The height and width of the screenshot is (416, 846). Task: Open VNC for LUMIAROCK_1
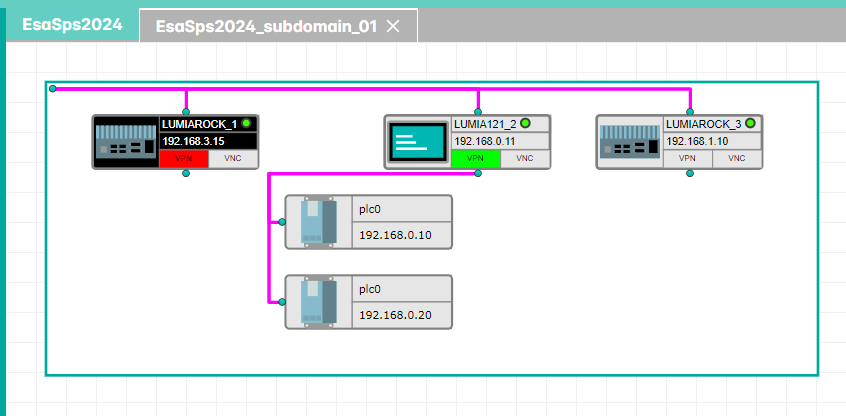pos(233,158)
